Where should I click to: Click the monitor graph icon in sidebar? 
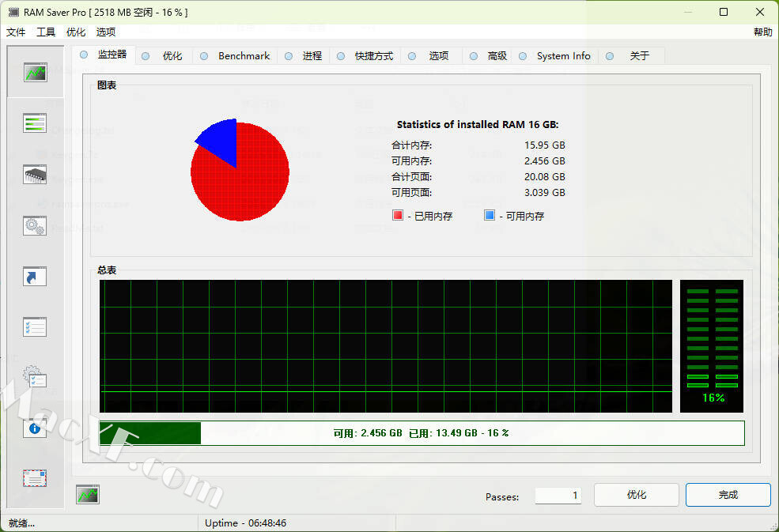[x=35, y=73]
